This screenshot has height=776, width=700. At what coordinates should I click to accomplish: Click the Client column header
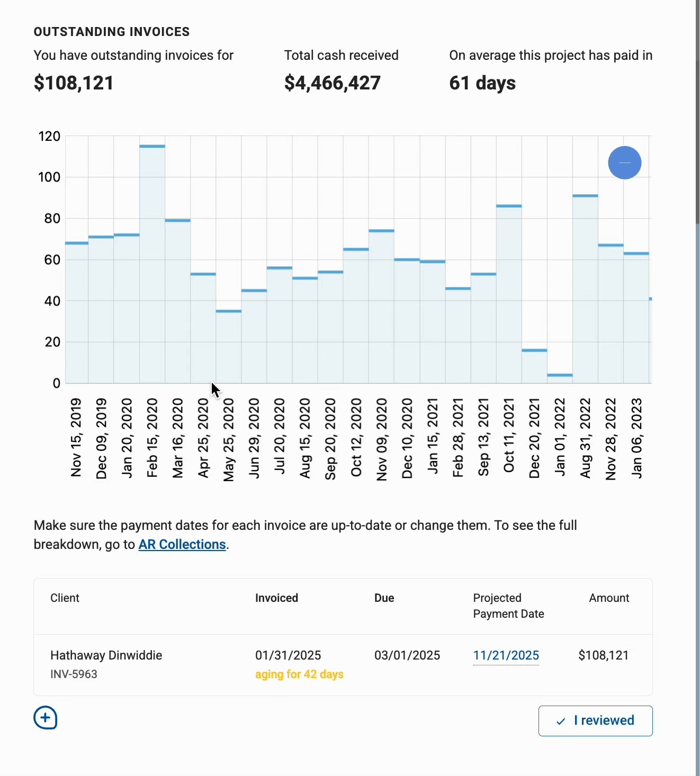point(65,598)
